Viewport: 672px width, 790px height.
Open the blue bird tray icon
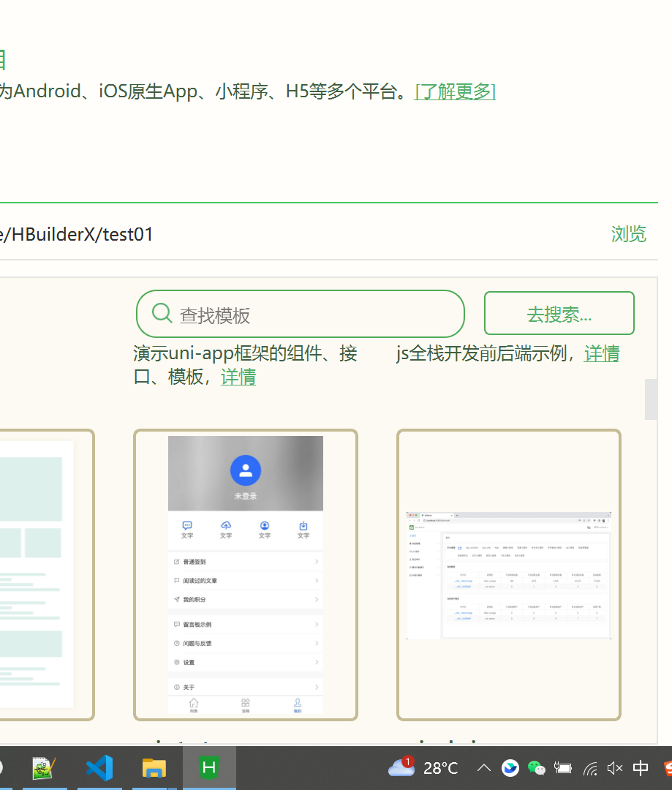(510, 768)
